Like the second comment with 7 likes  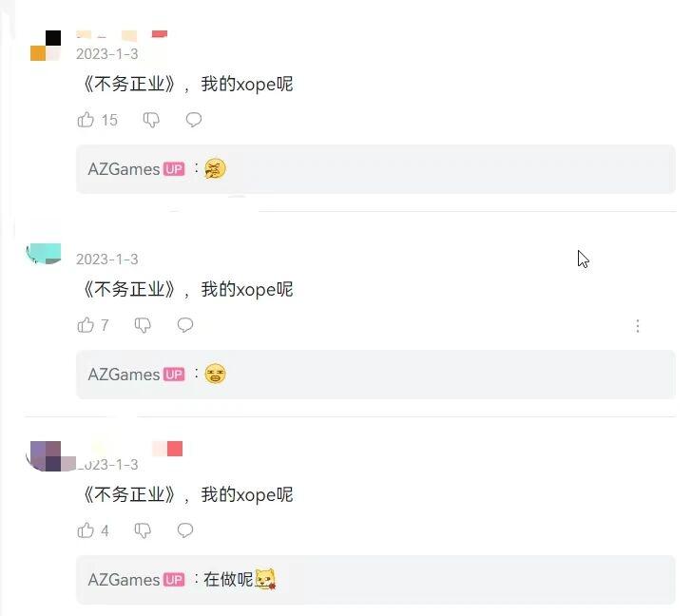[86, 325]
